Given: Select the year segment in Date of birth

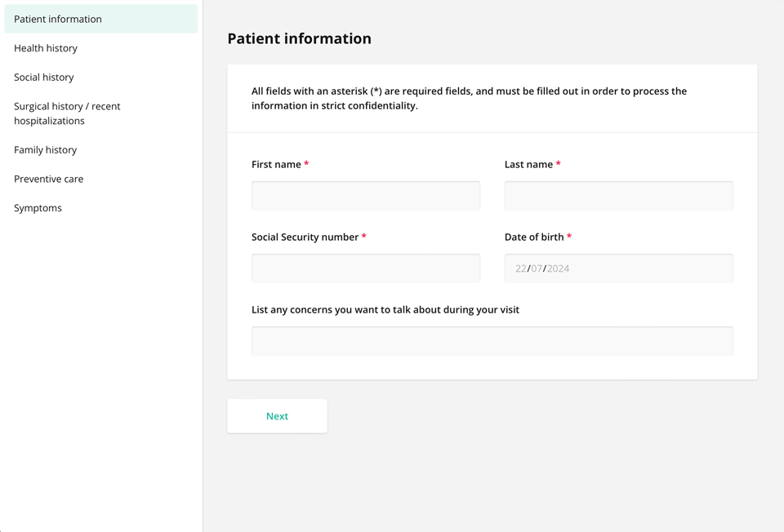Looking at the screenshot, I should pos(559,268).
